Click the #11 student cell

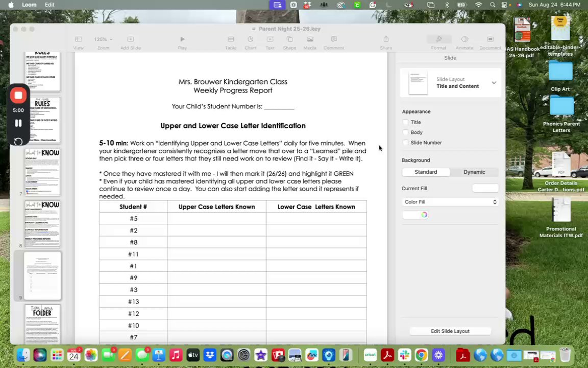(133, 254)
